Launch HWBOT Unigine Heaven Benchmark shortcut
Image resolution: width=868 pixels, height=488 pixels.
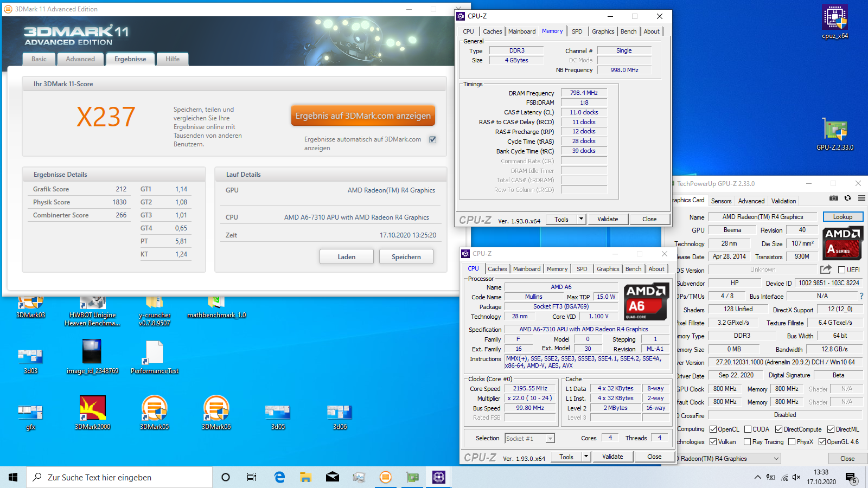[93, 311]
